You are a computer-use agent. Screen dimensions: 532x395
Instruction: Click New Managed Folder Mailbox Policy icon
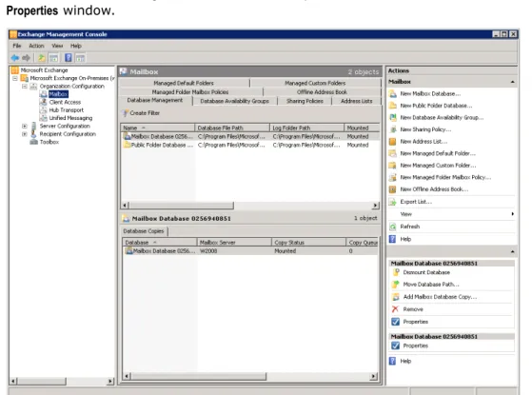click(x=392, y=177)
